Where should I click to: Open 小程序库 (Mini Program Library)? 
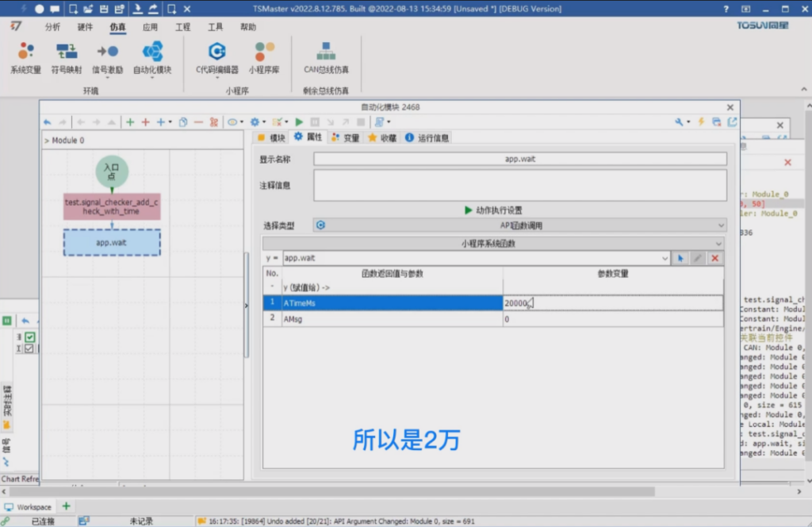[x=264, y=58]
